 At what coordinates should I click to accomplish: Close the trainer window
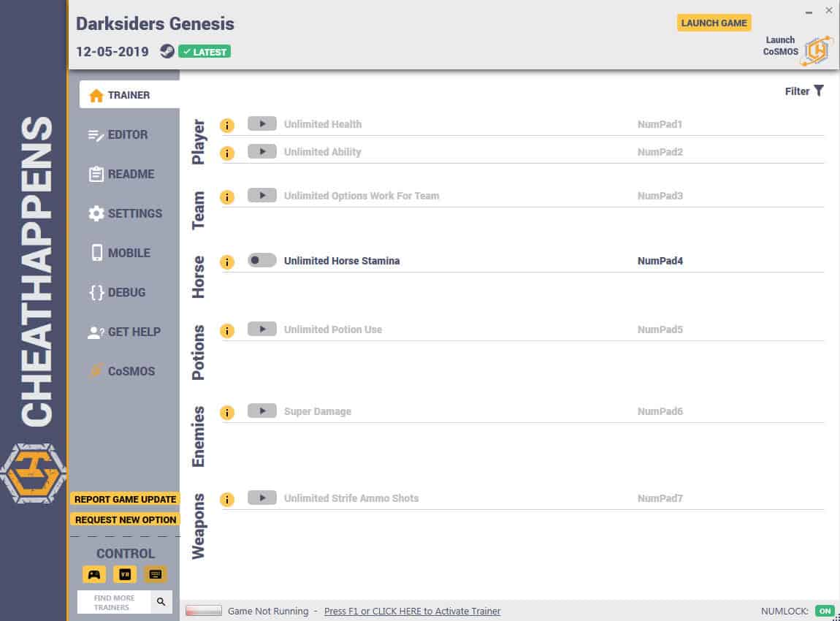click(x=829, y=10)
